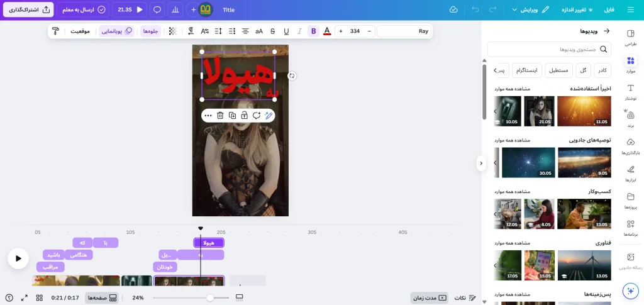This screenshot has height=305, width=644.
Task: Play the 21.3S presentation preview
Action: pos(130,9)
